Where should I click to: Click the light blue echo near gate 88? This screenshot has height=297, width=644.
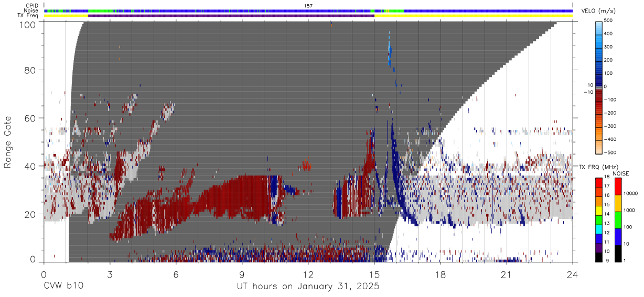[x=390, y=50]
